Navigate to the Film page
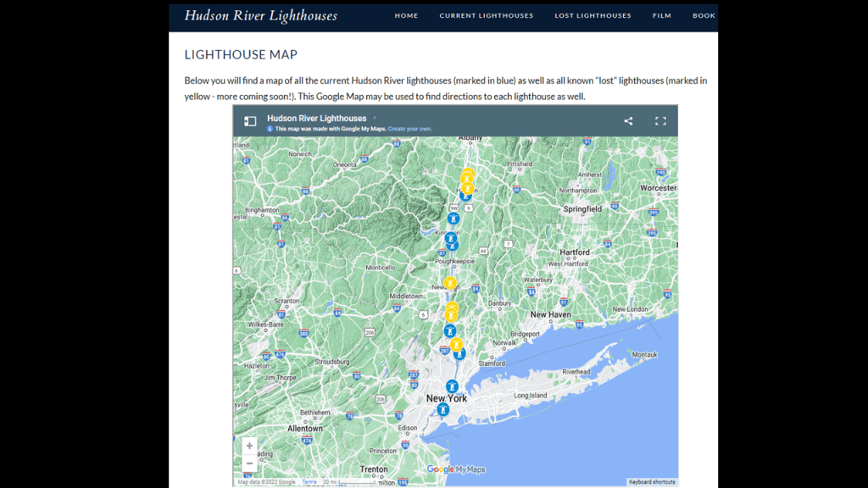 click(662, 15)
